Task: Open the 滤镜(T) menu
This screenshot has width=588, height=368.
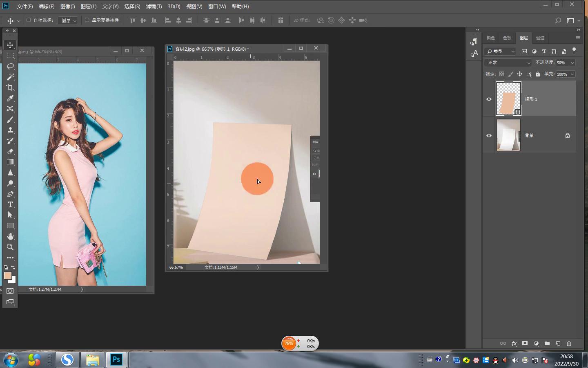Action: coord(154,7)
